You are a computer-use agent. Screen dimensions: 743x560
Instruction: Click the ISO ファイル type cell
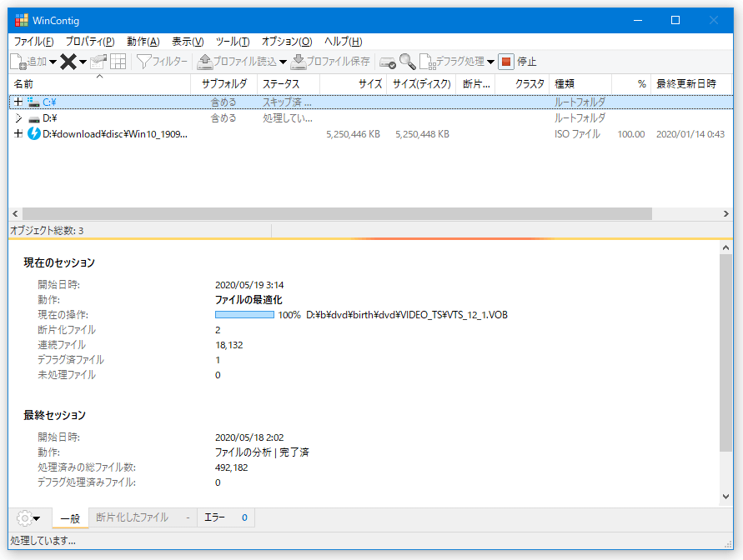(x=577, y=134)
